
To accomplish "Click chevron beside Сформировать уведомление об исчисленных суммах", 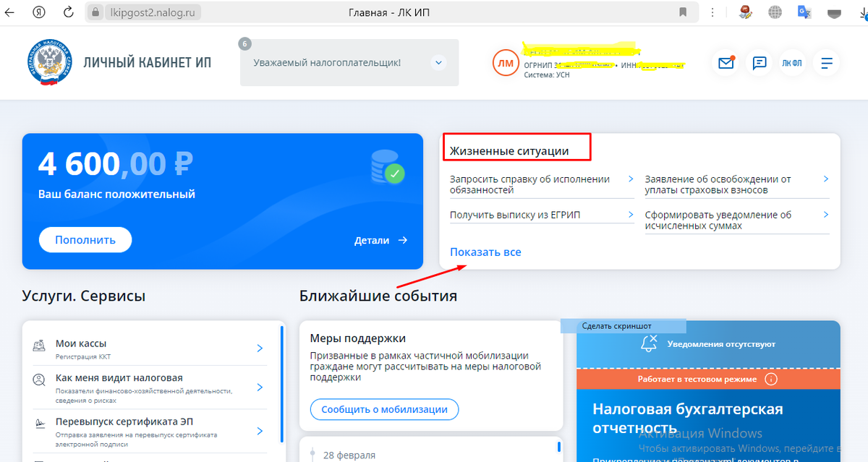I will click(x=826, y=215).
